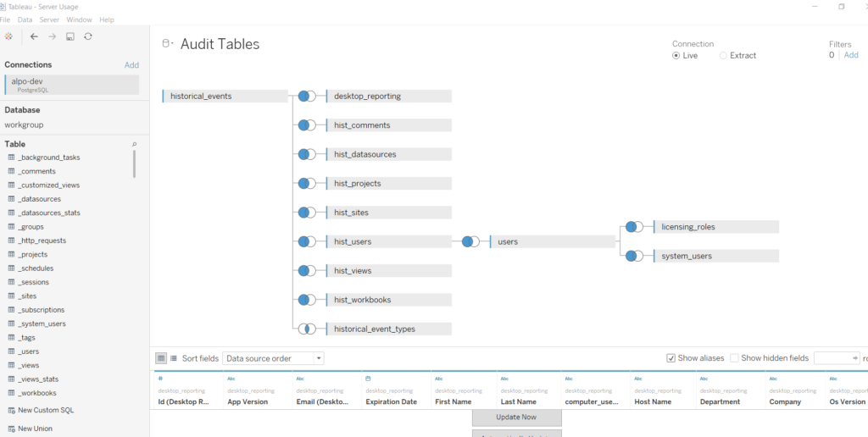Click Add next to Connections
Screen dimensions: 868x437
point(131,65)
